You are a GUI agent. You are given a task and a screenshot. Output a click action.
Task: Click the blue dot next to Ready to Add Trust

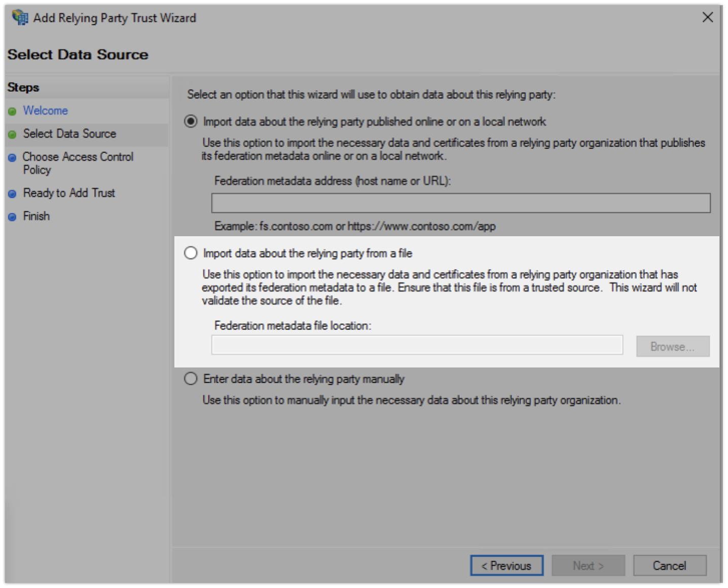point(13,193)
